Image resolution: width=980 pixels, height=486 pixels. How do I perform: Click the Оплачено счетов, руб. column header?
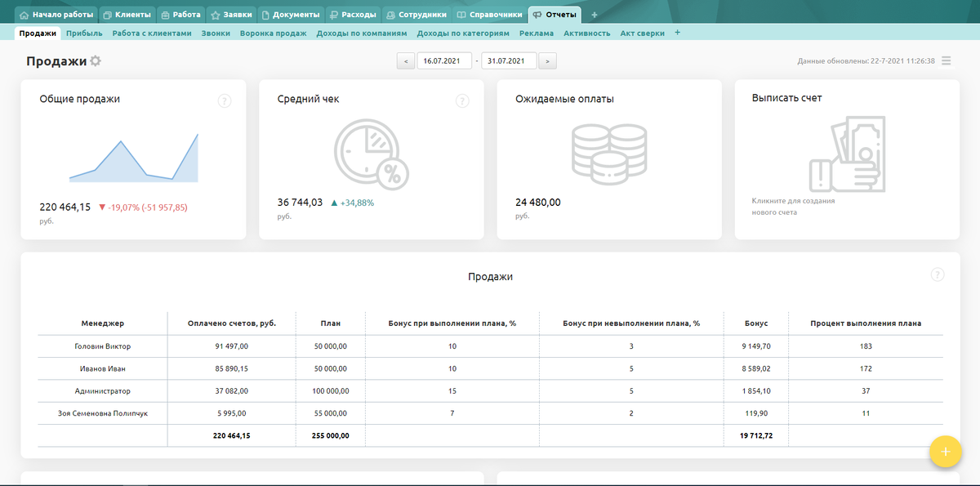click(x=232, y=323)
